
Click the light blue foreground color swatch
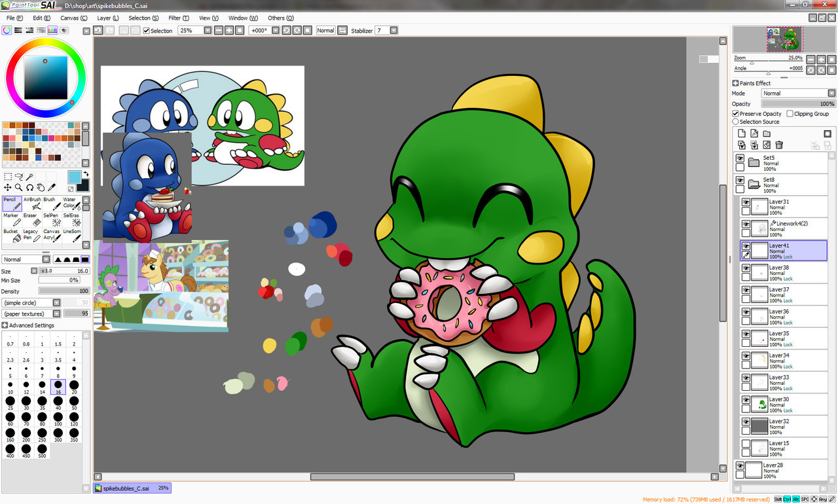pos(74,177)
